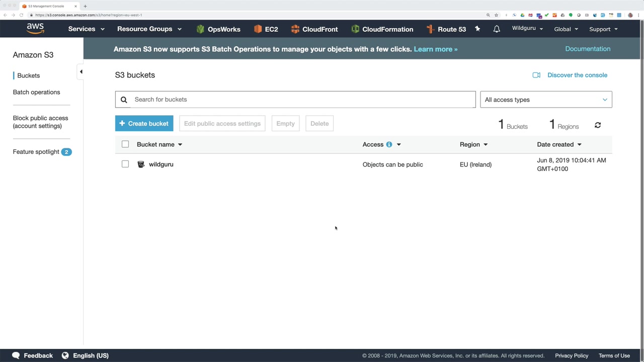Click the Create bucket button
This screenshot has width=644, height=362.
point(144,123)
